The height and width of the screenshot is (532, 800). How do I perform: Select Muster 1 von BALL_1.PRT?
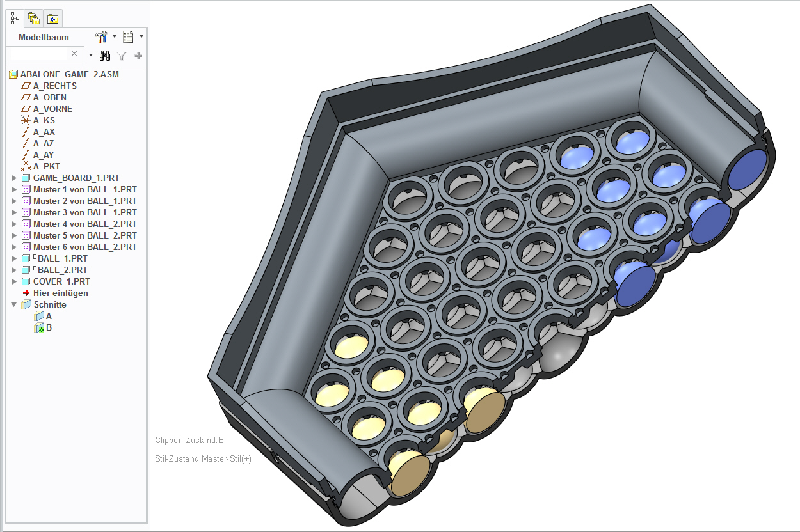pyautogui.click(x=85, y=189)
